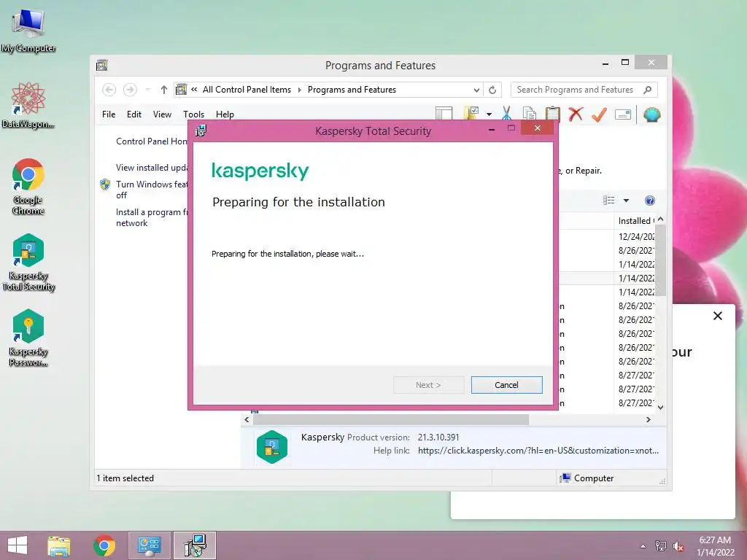Open the Tools menu

click(x=193, y=114)
